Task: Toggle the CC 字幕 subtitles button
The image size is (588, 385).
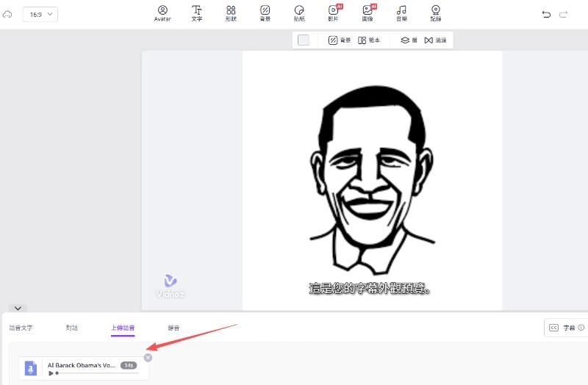Action: coord(564,328)
